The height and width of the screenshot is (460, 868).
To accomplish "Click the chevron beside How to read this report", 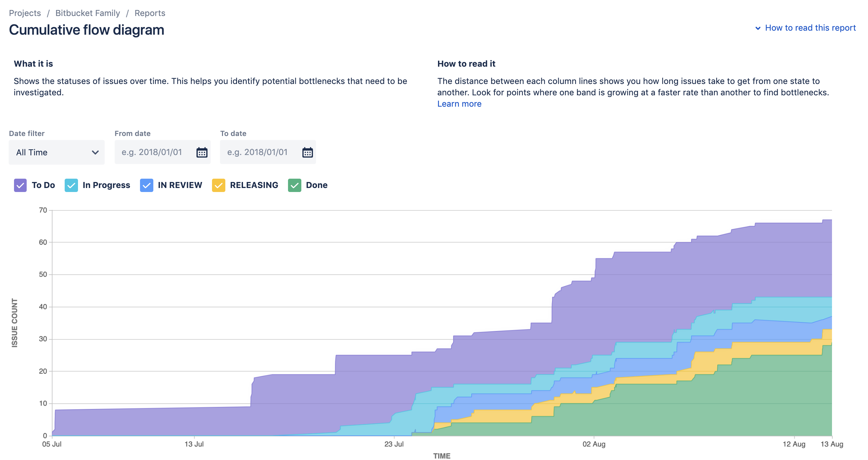I will coord(758,28).
